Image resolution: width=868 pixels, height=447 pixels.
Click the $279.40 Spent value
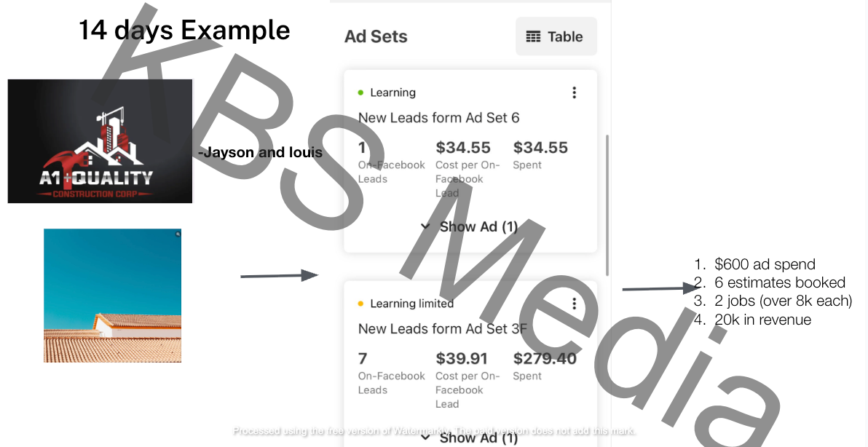point(545,358)
